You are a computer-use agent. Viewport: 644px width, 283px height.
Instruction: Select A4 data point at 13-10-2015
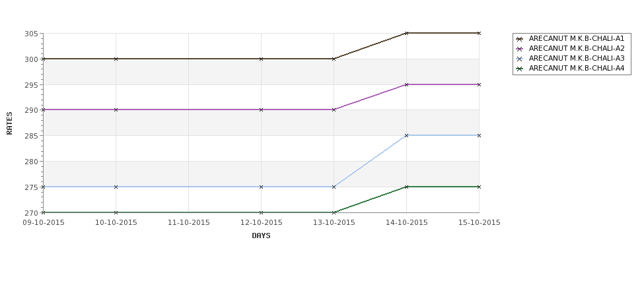click(x=334, y=212)
